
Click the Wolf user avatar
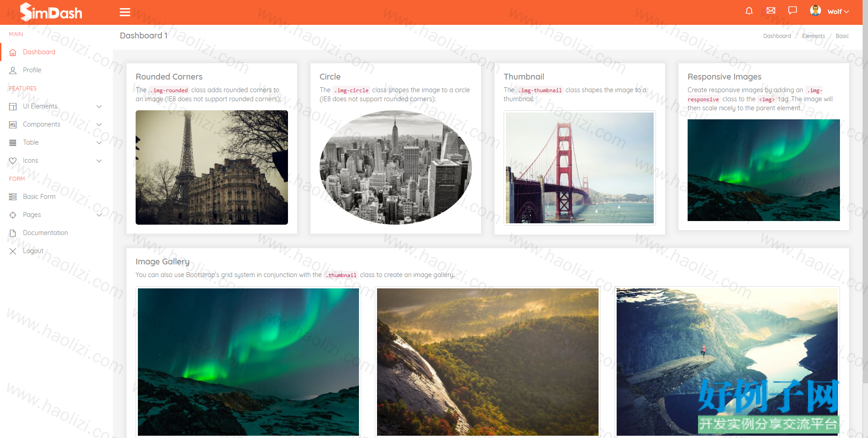click(816, 11)
